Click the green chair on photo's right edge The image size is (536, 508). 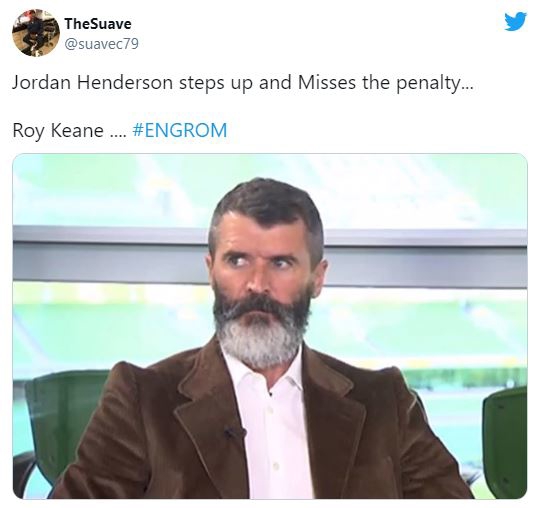[x=504, y=439]
